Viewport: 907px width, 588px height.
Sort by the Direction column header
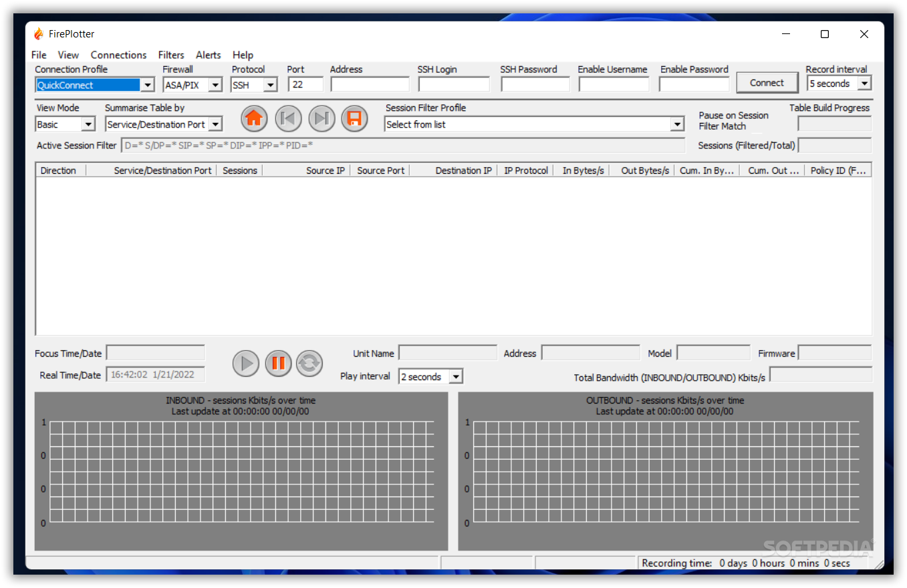tap(61, 170)
